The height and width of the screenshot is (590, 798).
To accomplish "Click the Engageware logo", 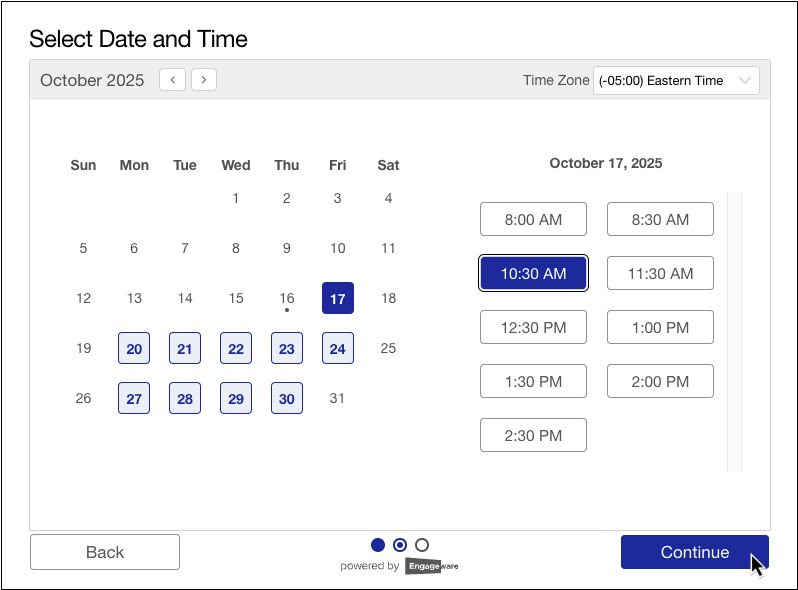I will [431, 566].
